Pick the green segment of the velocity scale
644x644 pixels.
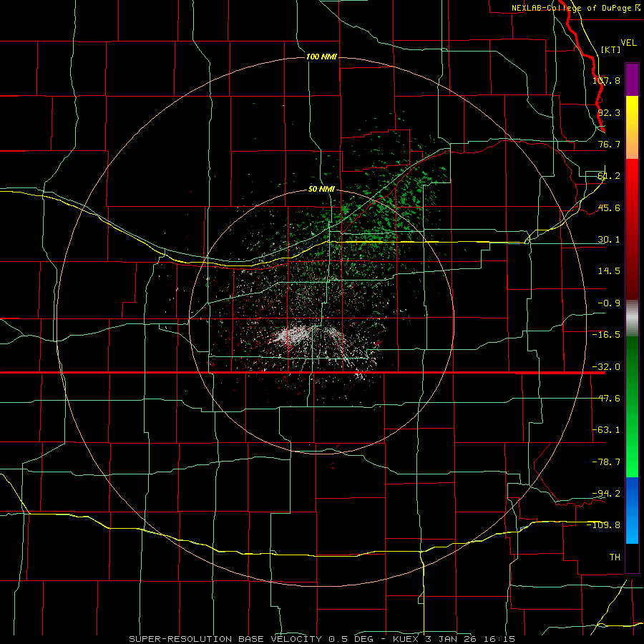pyautogui.click(x=632, y=406)
